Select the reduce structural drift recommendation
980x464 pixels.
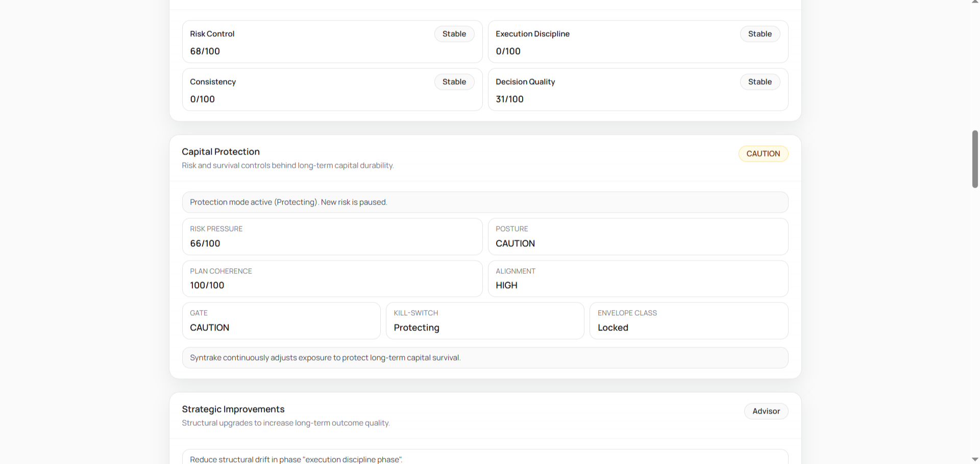tap(485, 458)
